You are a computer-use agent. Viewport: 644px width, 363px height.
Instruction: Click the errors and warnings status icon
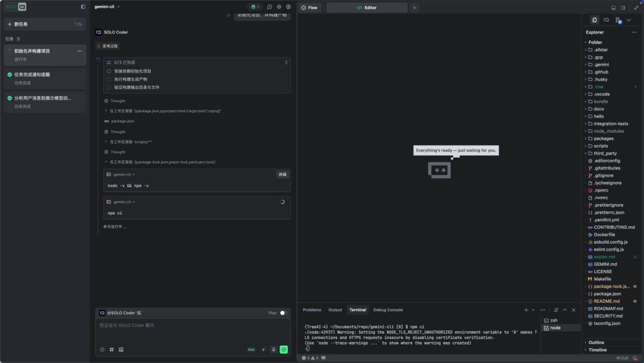(310, 358)
